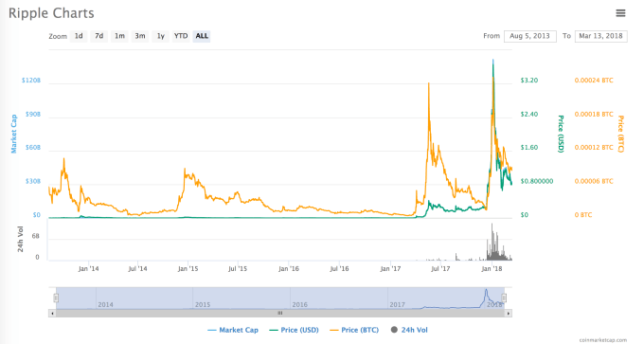Click the $90B market cap axis label

33,115
